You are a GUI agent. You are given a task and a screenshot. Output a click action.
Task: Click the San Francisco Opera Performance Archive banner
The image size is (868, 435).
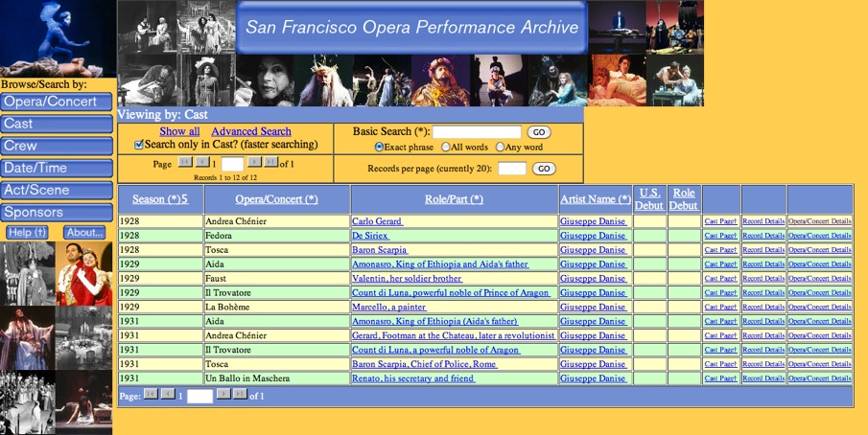tap(411, 27)
